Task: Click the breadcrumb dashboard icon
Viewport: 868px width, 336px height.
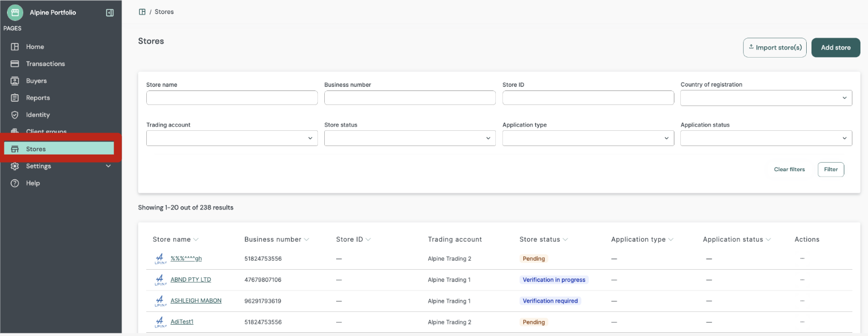Action: 142,12
